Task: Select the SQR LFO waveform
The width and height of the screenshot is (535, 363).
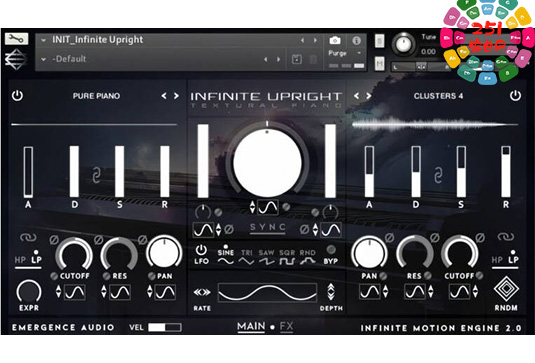Action: tap(287, 258)
